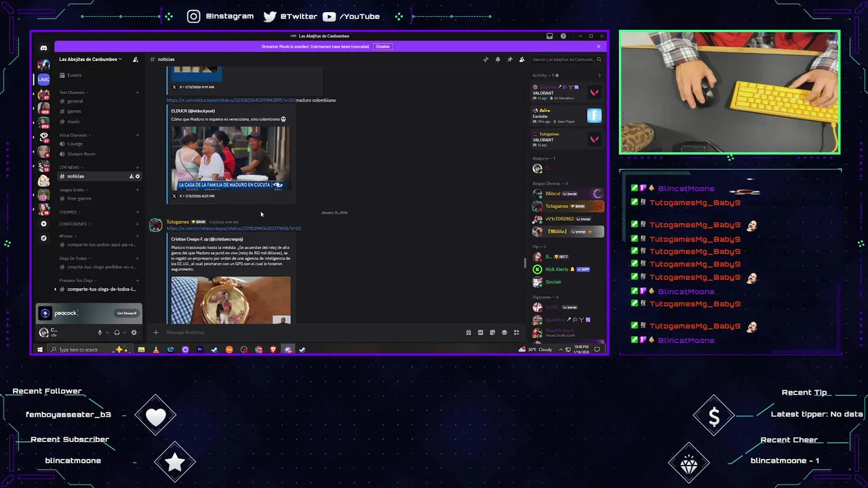Open server invite people icon beside server name

point(136,60)
